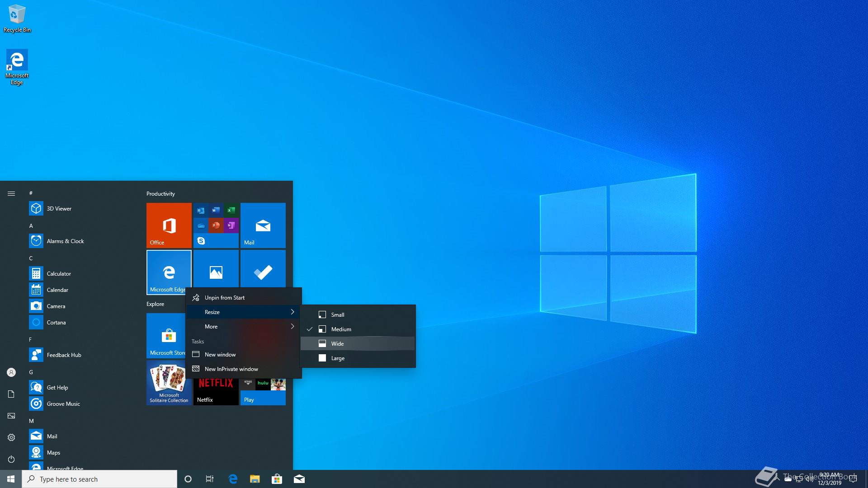Open the Photos tile
The width and height of the screenshot is (868, 488).
[x=216, y=269]
